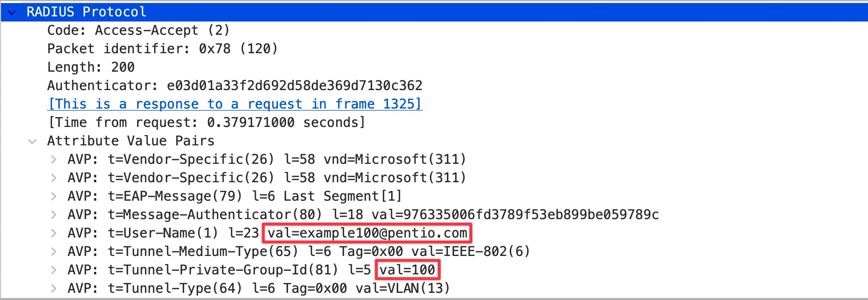The height and width of the screenshot is (300, 868).
Task: Expand the EAP-Message AVP
Action: tap(53, 197)
